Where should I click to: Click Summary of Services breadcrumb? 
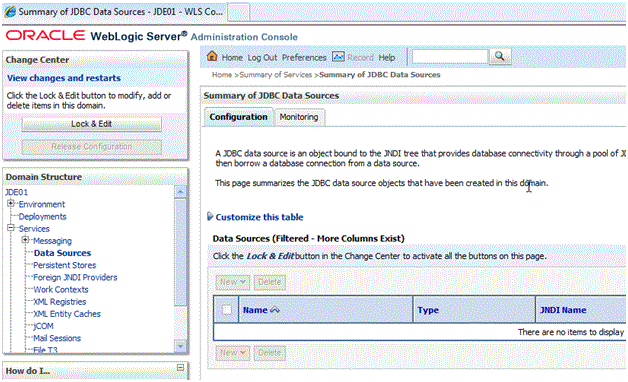276,75
